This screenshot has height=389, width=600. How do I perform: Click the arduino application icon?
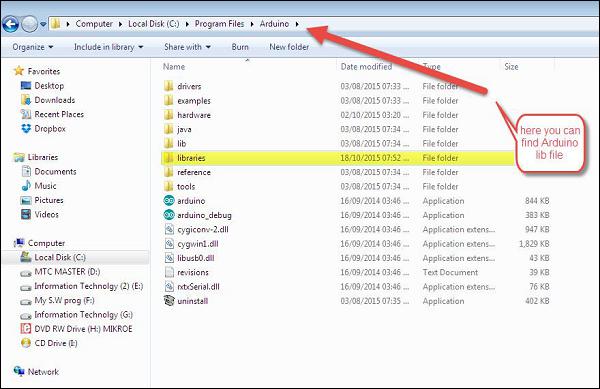(x=169, y=200)
